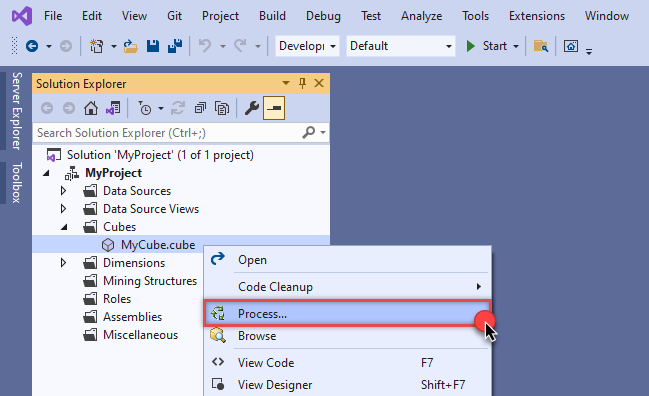Screen dimensions: 649x396
Task: Click the Open File toolbar icon
Action: click(x=130, y=46)
